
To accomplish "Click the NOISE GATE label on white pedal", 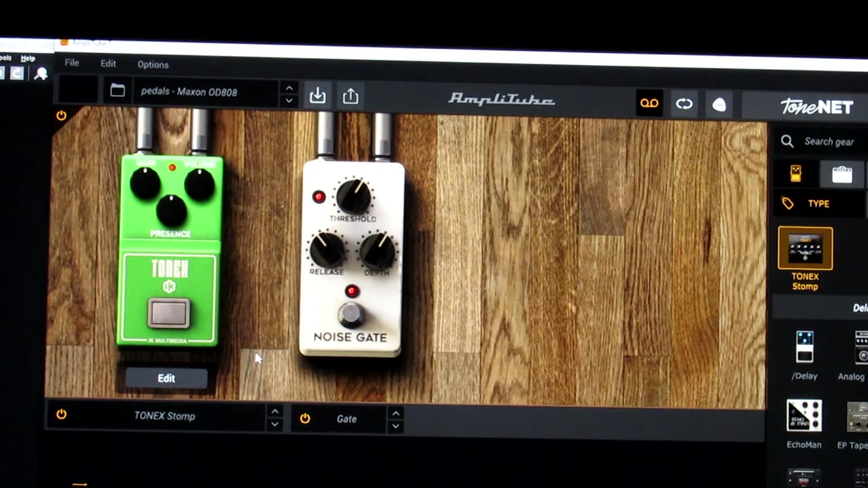I will tap(351, 338).
